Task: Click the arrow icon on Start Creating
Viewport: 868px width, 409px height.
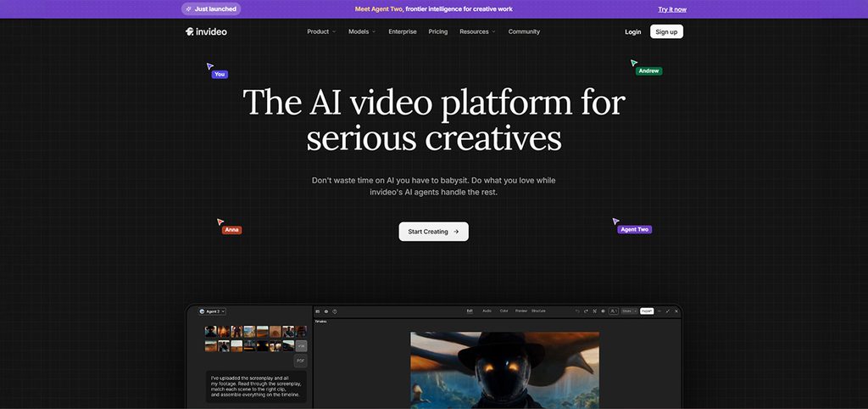Action: point(455,232)
